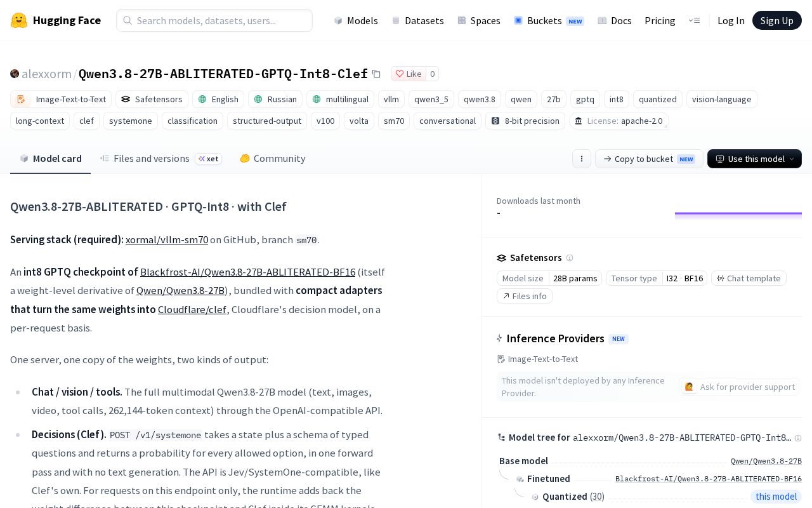812x508 pixels.
Task: Select the English language tag
Action: click(x=218, y=99)
